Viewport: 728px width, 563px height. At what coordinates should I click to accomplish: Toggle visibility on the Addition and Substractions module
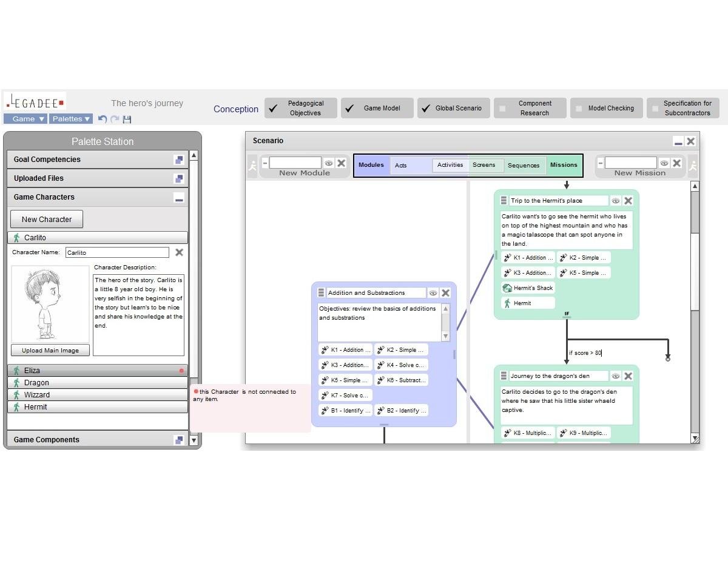click(x=433, y=292)
